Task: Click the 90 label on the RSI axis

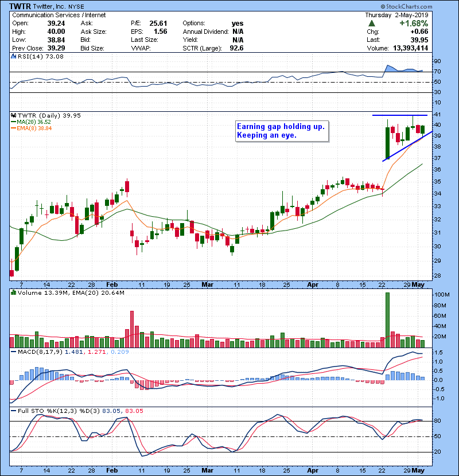Action: (437, 61)
